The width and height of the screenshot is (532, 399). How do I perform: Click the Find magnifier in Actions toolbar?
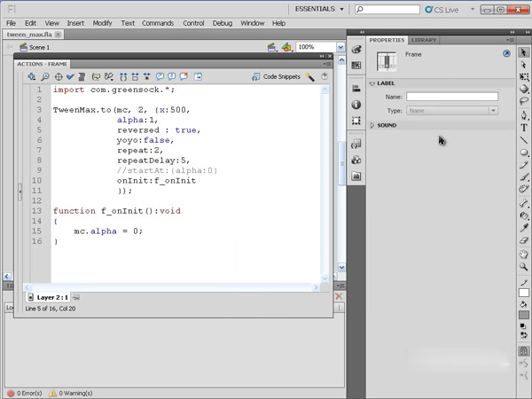[x=45, y=77]
